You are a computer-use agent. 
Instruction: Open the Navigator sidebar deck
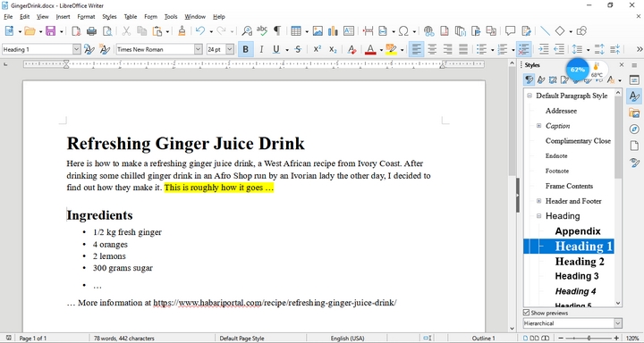[x=634, y=130]
